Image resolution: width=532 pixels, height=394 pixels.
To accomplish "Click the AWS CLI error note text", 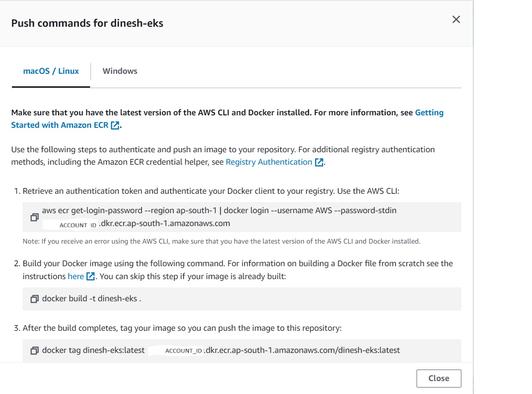I will (221, 241).
